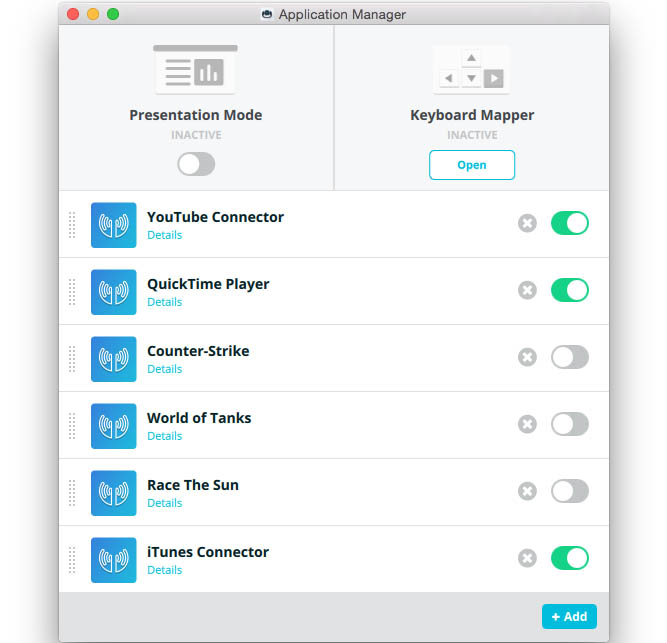Grab the Counter-Strike drag handle
Viewport: 667px width, 643px height.
[72, 359]
